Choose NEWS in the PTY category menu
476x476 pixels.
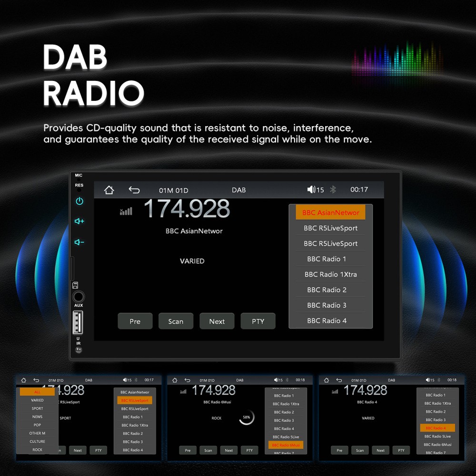(x=37, y=416)
